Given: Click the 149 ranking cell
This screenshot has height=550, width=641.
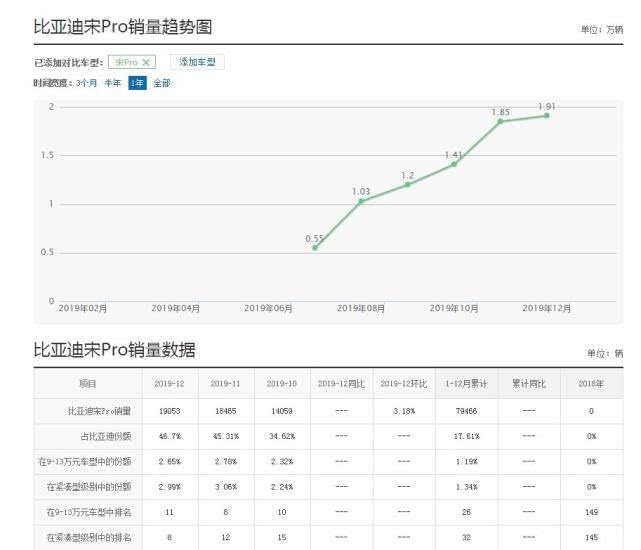Looking at the screenshot, I should [x=592, y=512].
